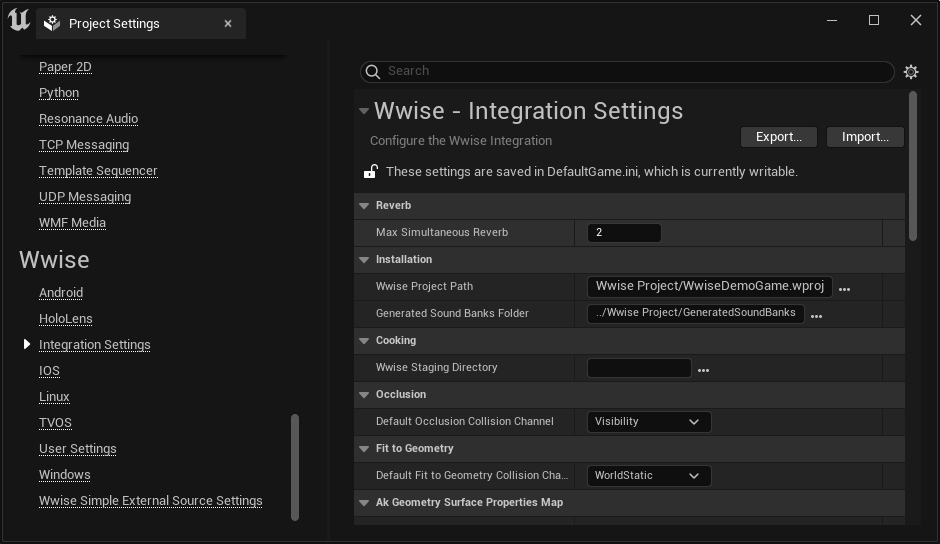The width and height of the screenshot is (940, 544).
Task: Browse Wwise Staging Directory with ellipsis button
Action: tap(703, 369)
